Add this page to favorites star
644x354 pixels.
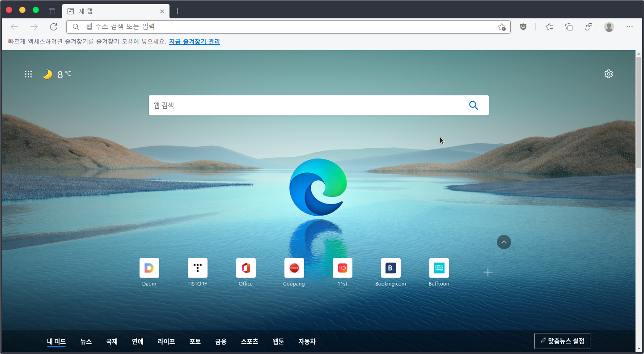pos(502,27)
